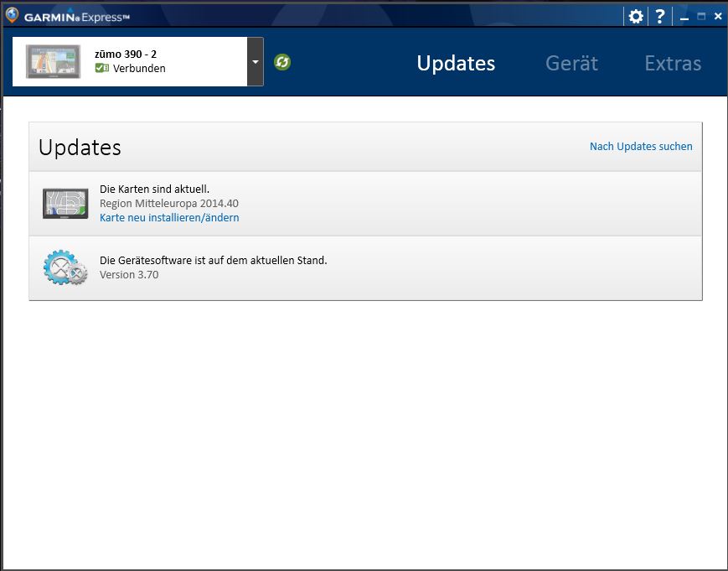Go to the Extras tab
Viewport: 728px width, 571px height.
[x=673, y=63]
